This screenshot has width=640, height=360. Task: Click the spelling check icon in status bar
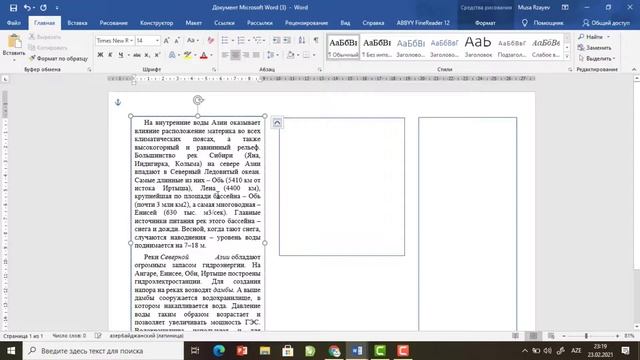click(98, 336)
